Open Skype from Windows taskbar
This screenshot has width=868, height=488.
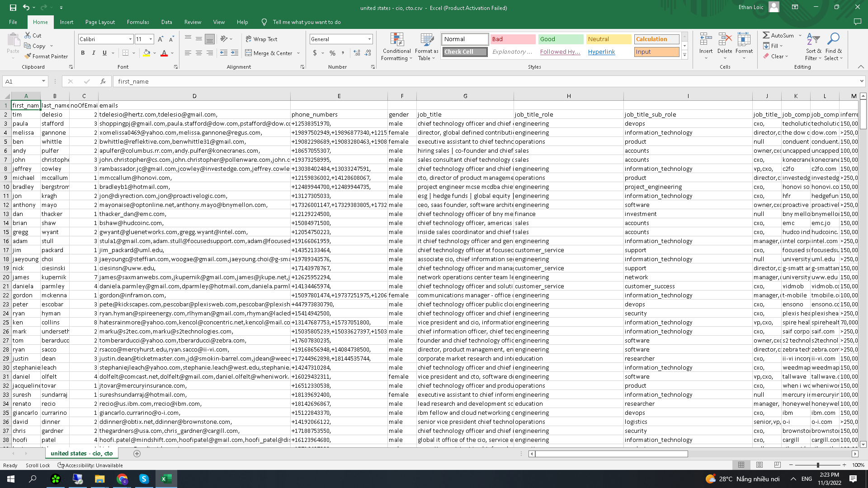pos(144,479)
